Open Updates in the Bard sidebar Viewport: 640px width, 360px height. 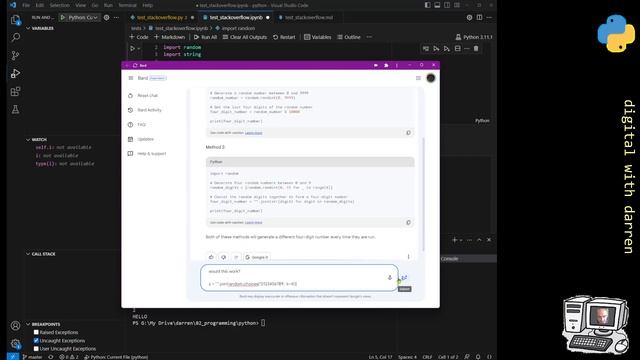141,139
